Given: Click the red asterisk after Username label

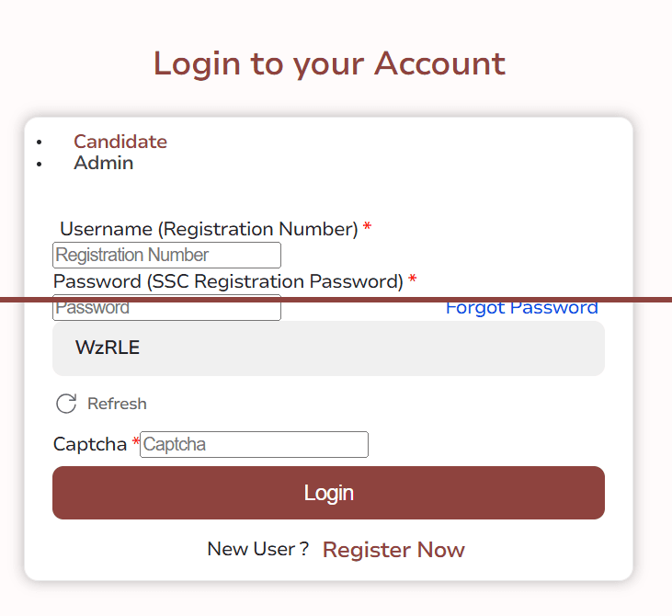Looking at the screenshot, I should pyautogui.click(x=367, y=226).
